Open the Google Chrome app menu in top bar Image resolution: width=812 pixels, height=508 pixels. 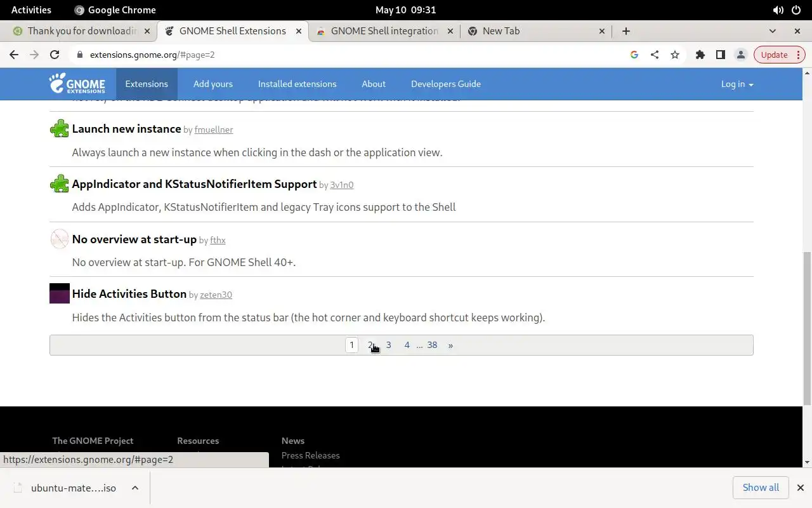[115, 10]
